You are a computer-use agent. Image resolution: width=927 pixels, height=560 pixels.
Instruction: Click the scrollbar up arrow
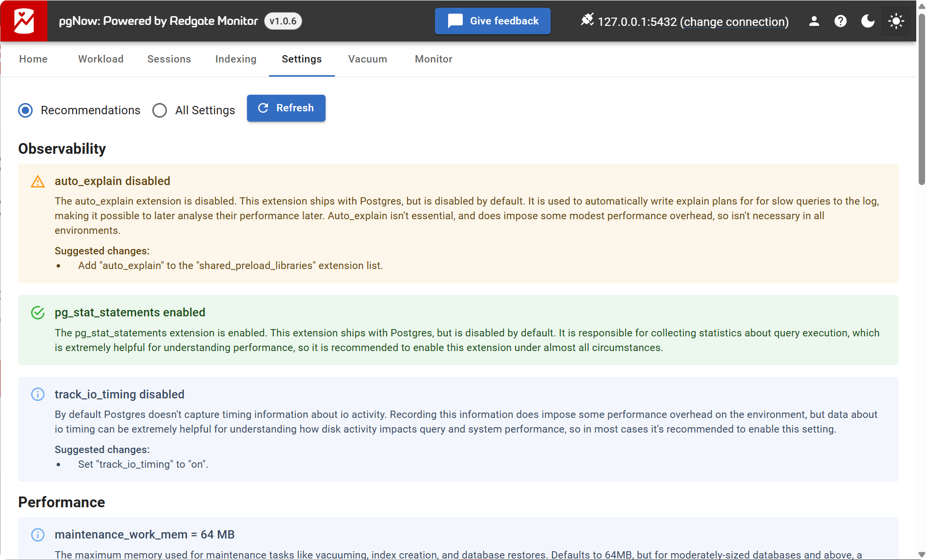pyautogui.click(x=922, y=6)
